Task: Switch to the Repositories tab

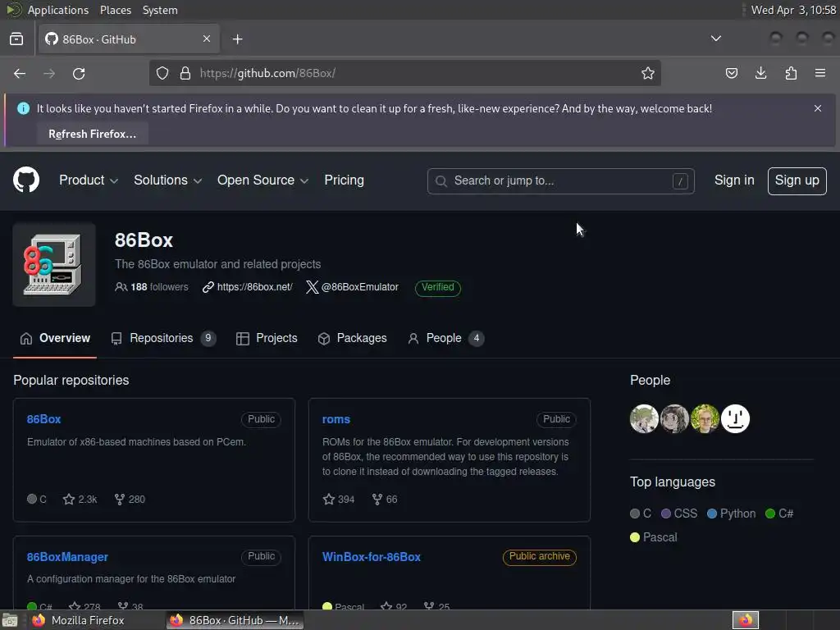Action: [163, 339]
